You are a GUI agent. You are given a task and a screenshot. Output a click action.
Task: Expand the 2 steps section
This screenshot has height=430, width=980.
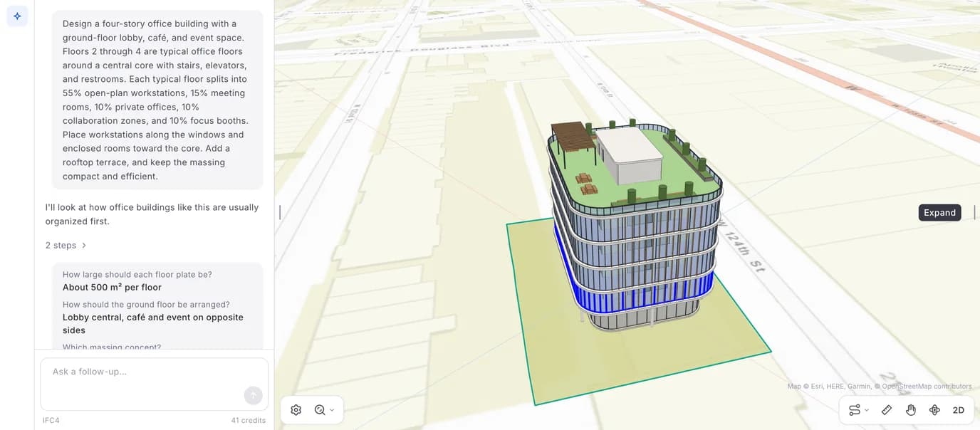[66, 245]
